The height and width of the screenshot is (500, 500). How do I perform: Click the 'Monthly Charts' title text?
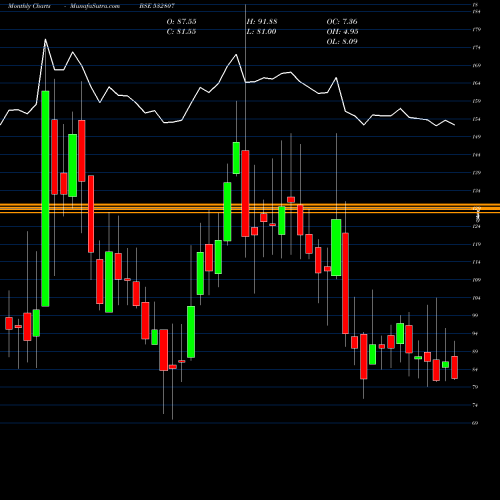pyautogui.click(x=29, y=6)
